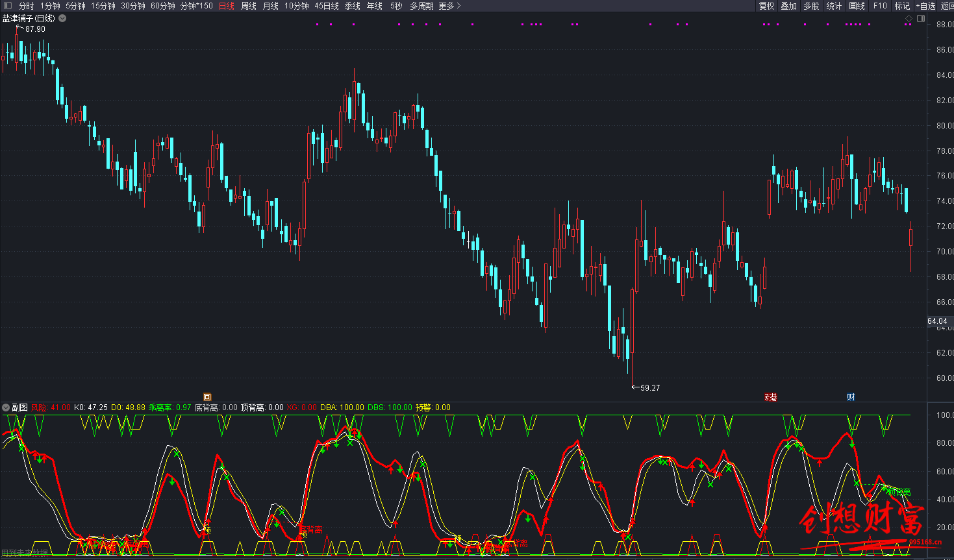954x560 pixels.
Task: Open the 多周期 multi-period view
Action: tap(421, 6)
